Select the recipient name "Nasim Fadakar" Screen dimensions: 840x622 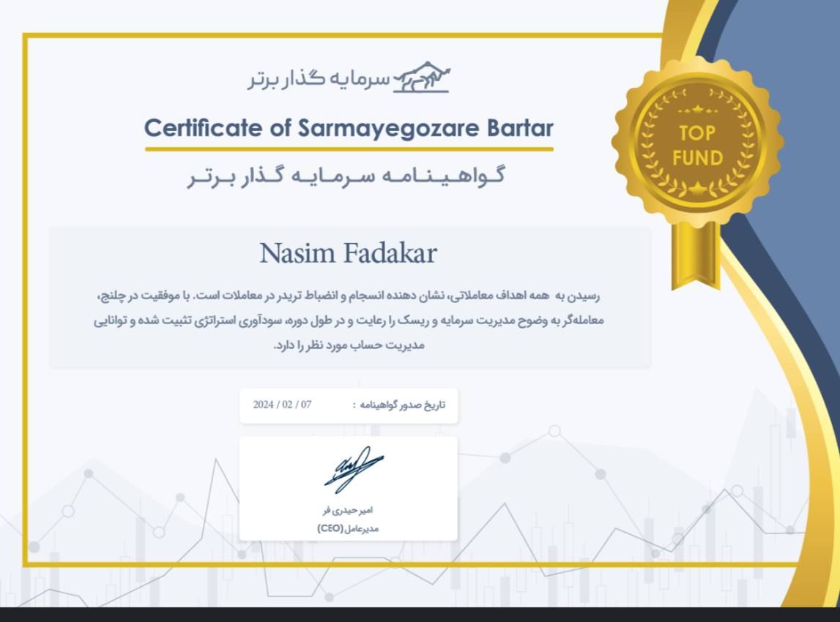click(x=348, y=253)
